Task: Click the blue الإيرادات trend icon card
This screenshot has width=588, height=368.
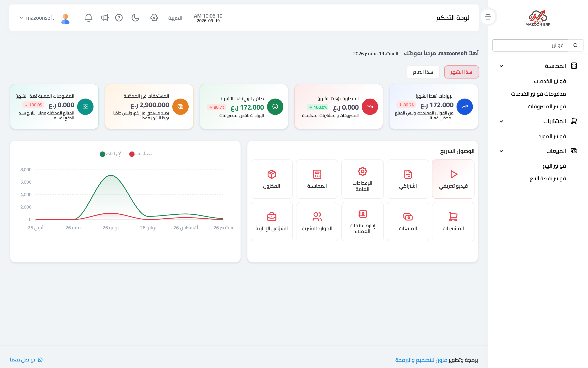Action: click(x=464, y=107)
